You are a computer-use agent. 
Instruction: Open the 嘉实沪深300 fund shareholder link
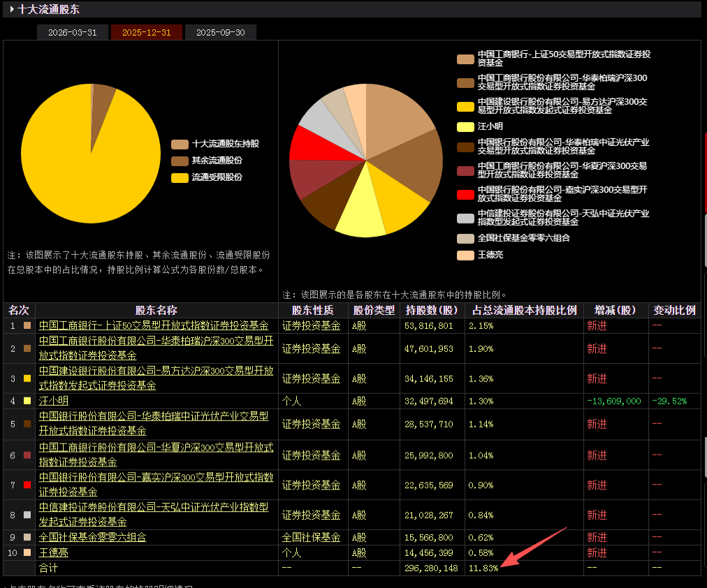click(x=156, y=485)
